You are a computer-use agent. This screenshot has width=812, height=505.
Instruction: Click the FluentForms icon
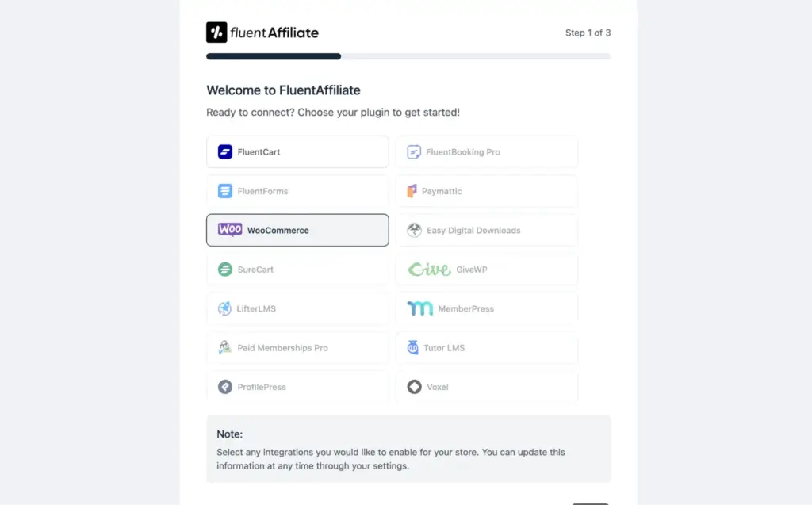point(225,191)
